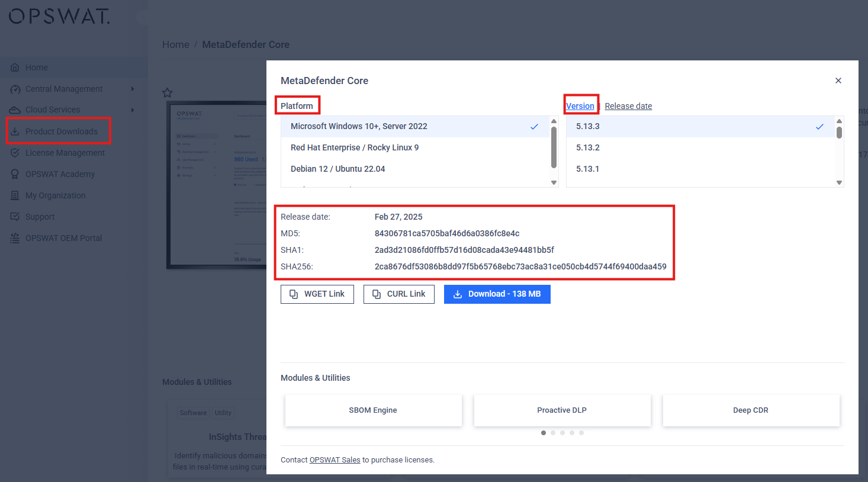This screenshot has width=868, height=482.
Task: Open the Proactive DLP module card
Action: click(x=562, y=410)
